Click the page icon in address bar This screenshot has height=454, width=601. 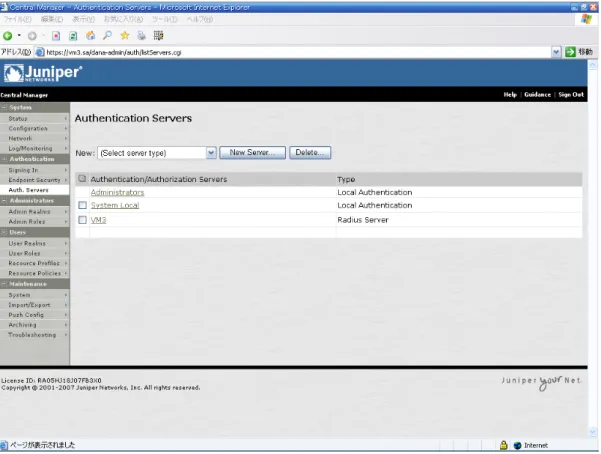click(39, 52)
